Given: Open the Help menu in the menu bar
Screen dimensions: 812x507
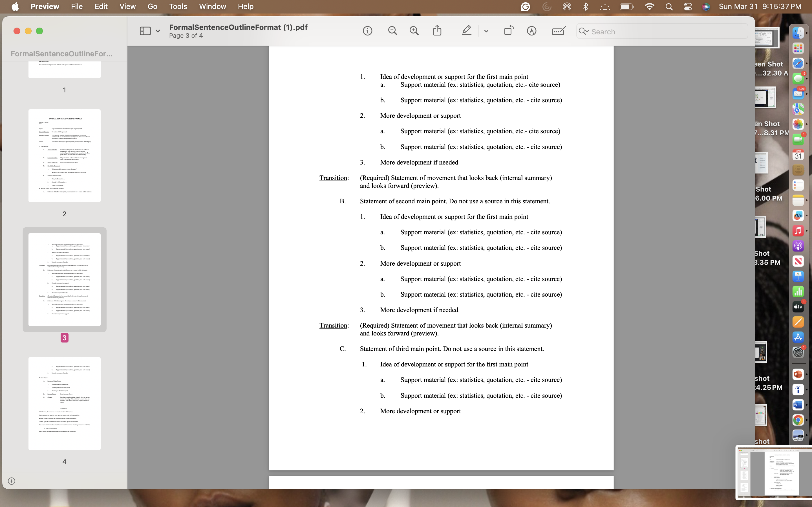Looking at the screenshot, I should pyautogui.click(x=246, y=6).
